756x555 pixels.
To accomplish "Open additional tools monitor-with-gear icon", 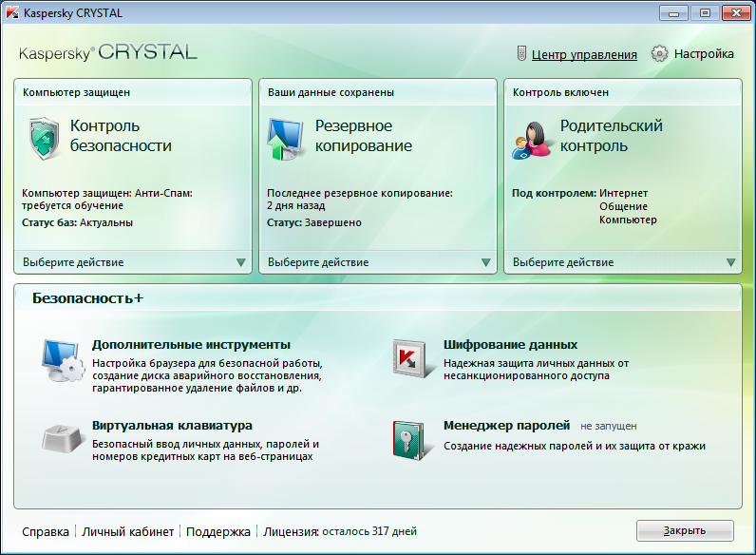I will 64,360.
